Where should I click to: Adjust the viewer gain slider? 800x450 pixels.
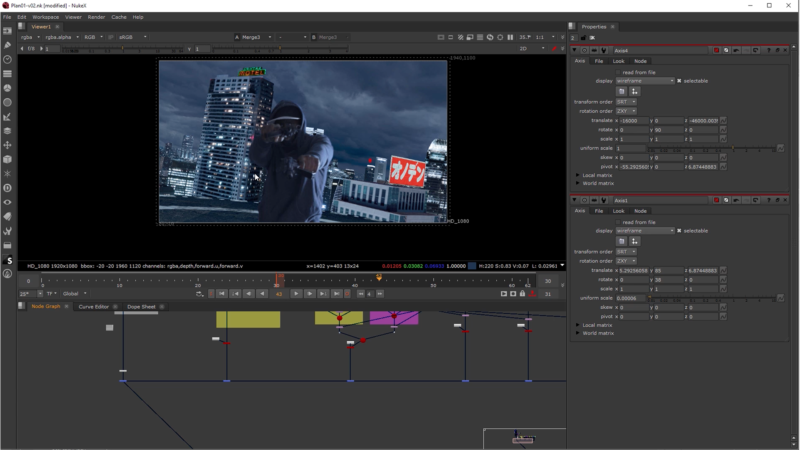tap(122, 49)
